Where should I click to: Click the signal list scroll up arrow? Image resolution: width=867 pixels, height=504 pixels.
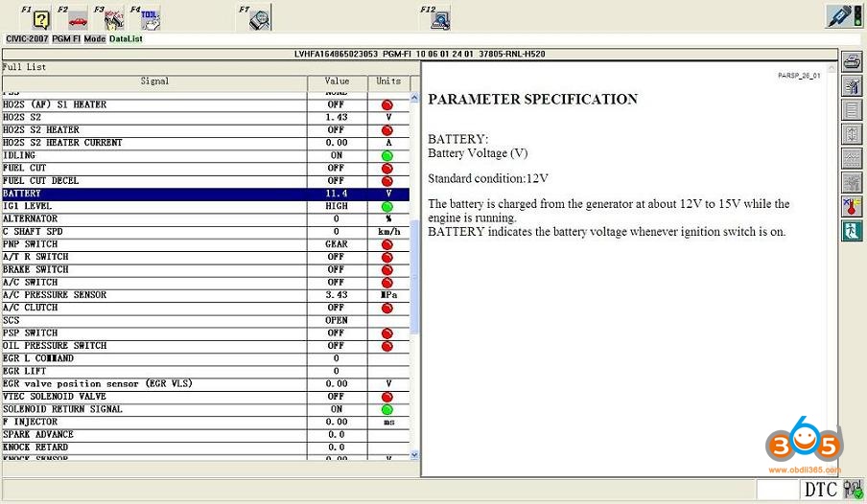pos(414,98)
